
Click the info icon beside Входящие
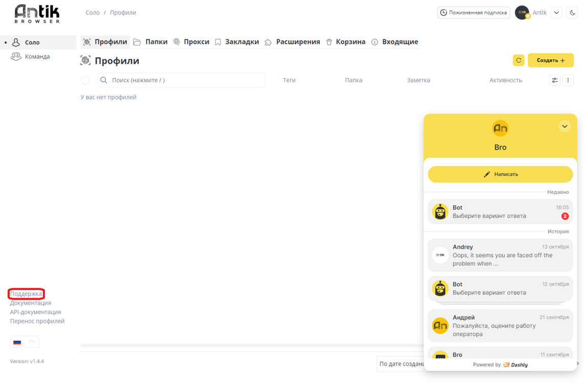click(374, 42)
